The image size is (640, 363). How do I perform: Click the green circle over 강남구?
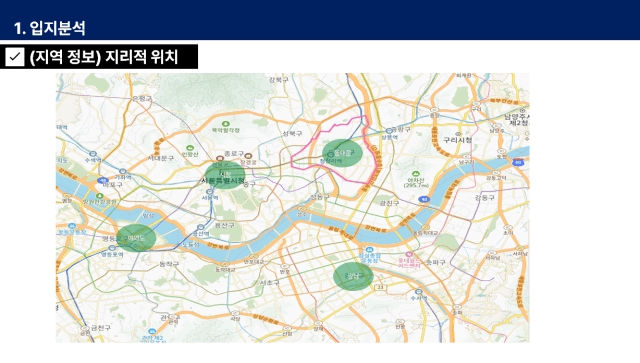[x=353, y=276]
